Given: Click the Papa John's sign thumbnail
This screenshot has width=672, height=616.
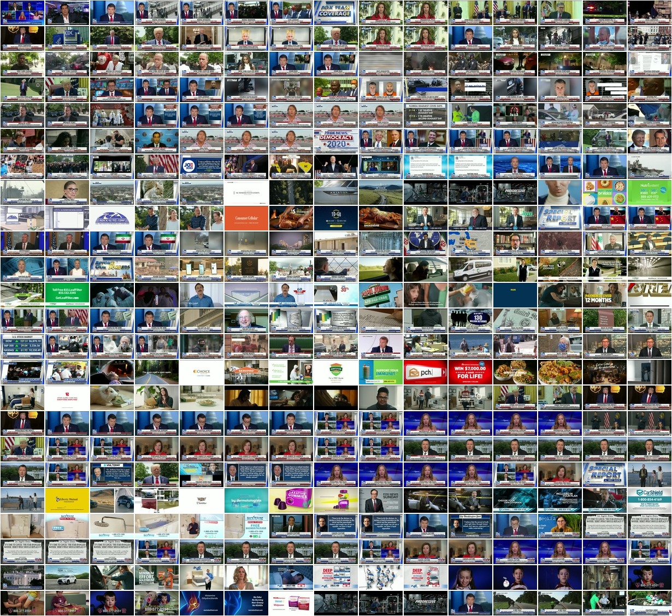Looking at the screenshot, I should pos(380,295).
